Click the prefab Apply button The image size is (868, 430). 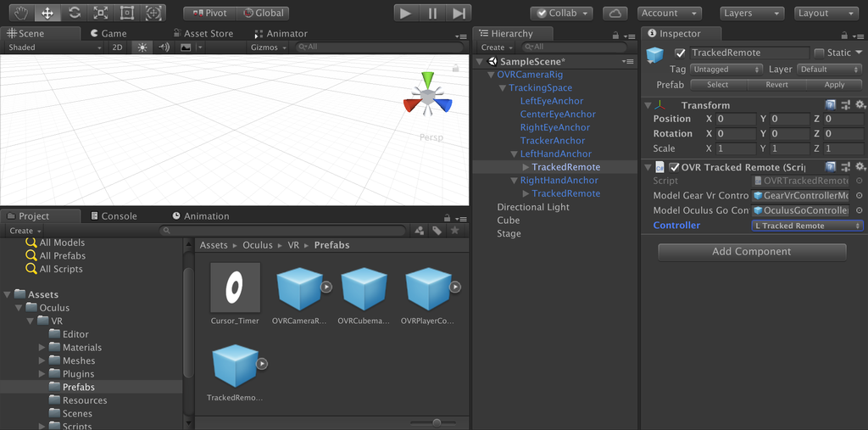click(834, 86)
